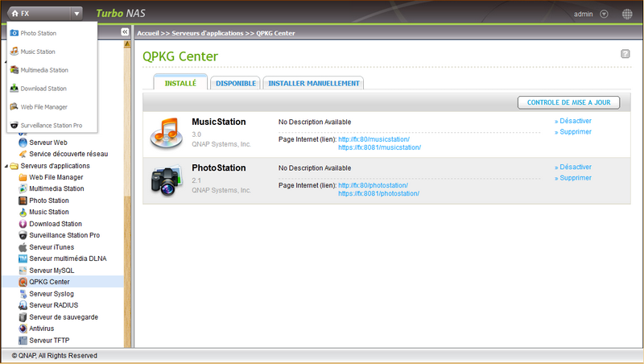Click the PhotoStation camera package icon
This screenshot has height=364, width=644.
166,180
